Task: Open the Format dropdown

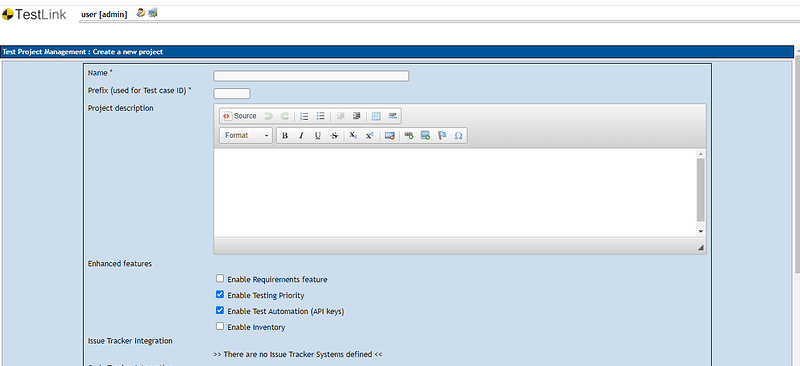Action: click(246, 135)
